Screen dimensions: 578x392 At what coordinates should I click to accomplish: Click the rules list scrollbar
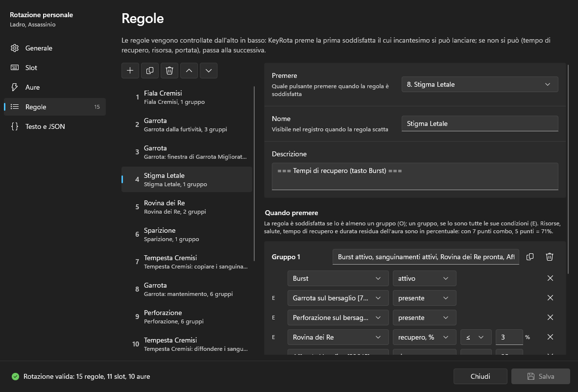coord(254,173)
